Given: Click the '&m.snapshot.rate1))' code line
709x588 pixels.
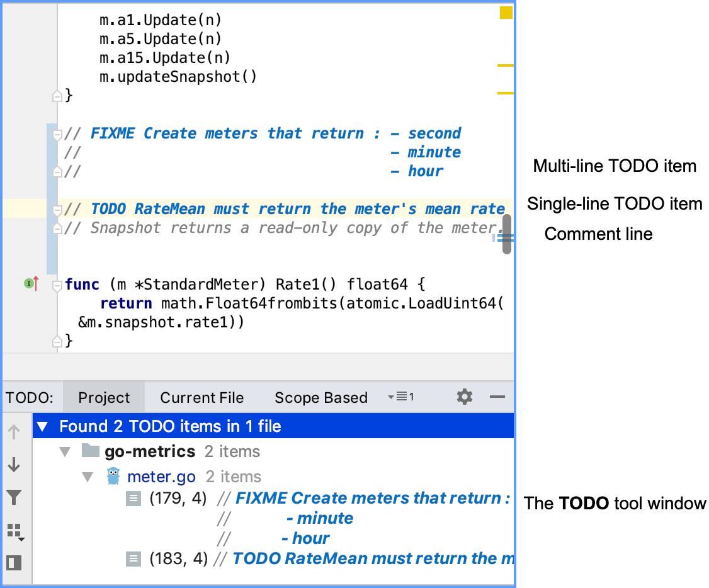Looking at the screenshot, I should 161,322.
